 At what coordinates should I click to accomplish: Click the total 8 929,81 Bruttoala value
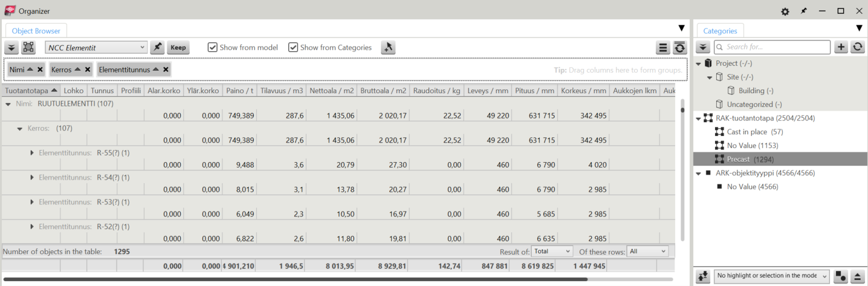(383, 266)
